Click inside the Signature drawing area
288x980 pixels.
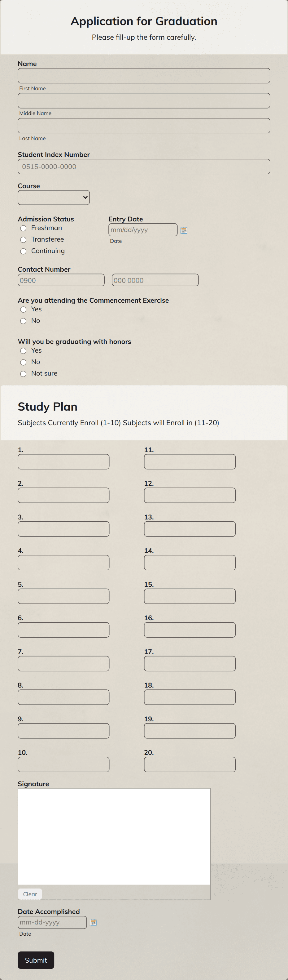(x=114, y=837)
